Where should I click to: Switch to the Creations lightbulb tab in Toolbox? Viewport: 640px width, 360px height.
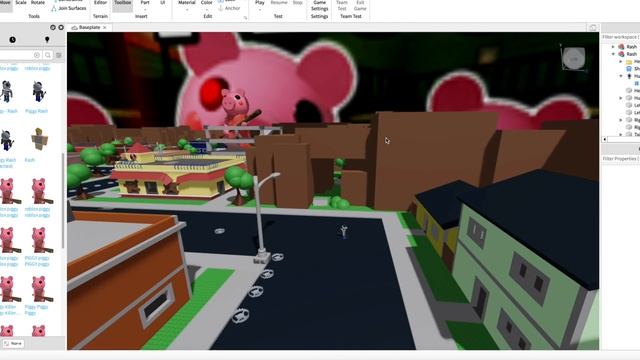tap(47, 40)
